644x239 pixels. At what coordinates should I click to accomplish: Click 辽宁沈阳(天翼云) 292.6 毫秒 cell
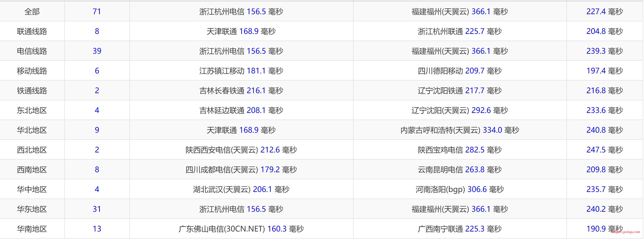pos(460,110)
